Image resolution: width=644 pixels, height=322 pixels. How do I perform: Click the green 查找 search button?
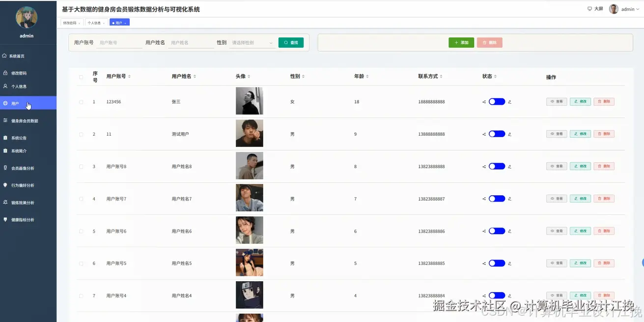pos(291,43)
